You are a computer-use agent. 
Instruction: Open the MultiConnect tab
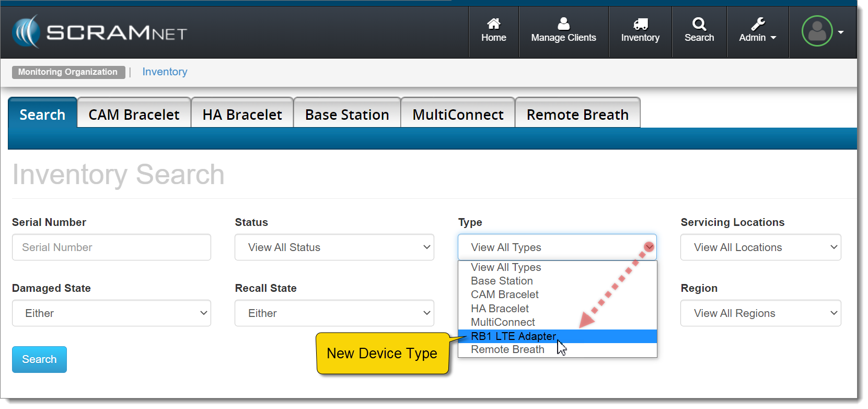click(458, 115)
